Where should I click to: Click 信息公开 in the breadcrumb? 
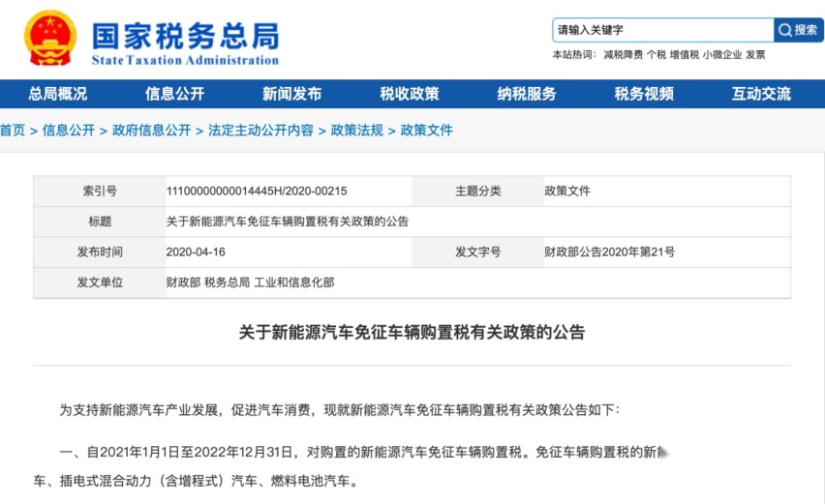click(69, 130)
